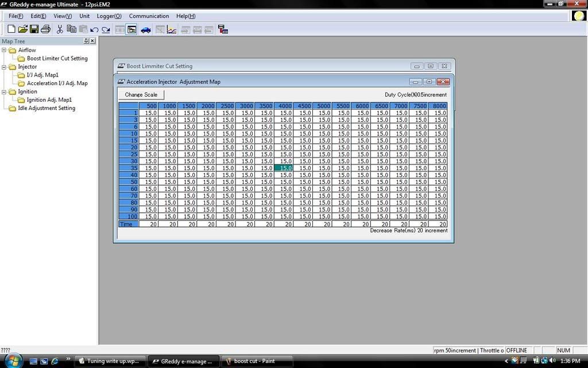This screenshot has width=588, height=368.
Task: Click the NUM status bar indicator
Action: click(563, 350)
